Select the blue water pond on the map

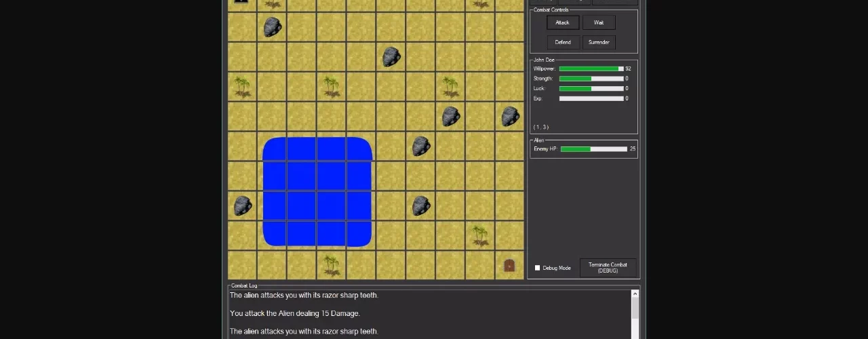coord(317,191)
